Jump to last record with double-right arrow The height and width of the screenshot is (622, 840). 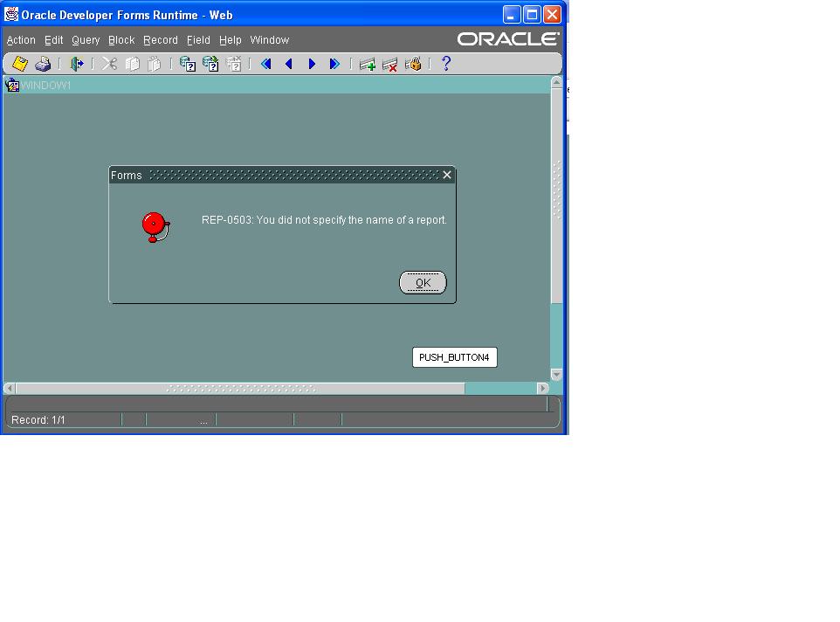[334, 64]
